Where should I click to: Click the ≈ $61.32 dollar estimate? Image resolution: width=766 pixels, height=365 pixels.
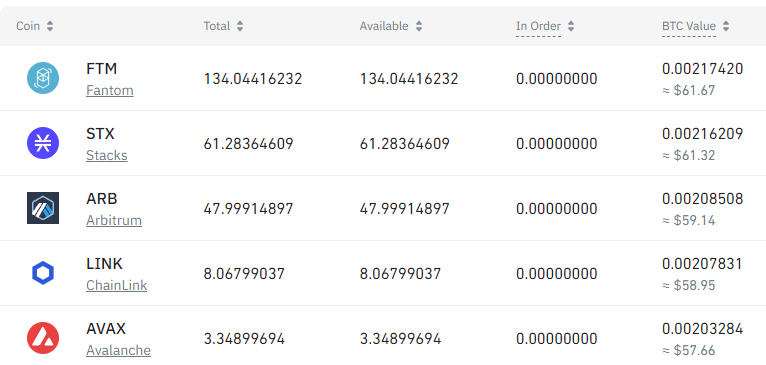(x=689, y=155)
